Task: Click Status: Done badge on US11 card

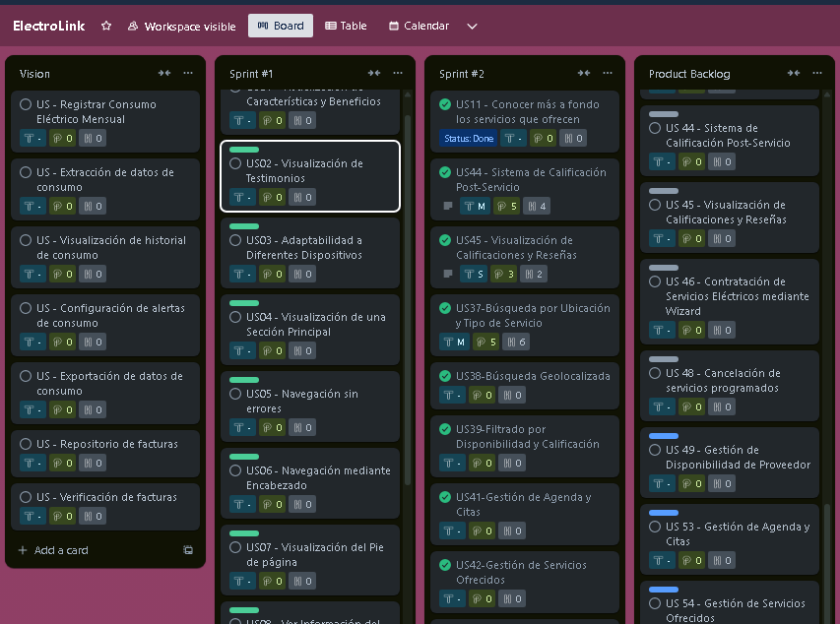Action: 468,138
